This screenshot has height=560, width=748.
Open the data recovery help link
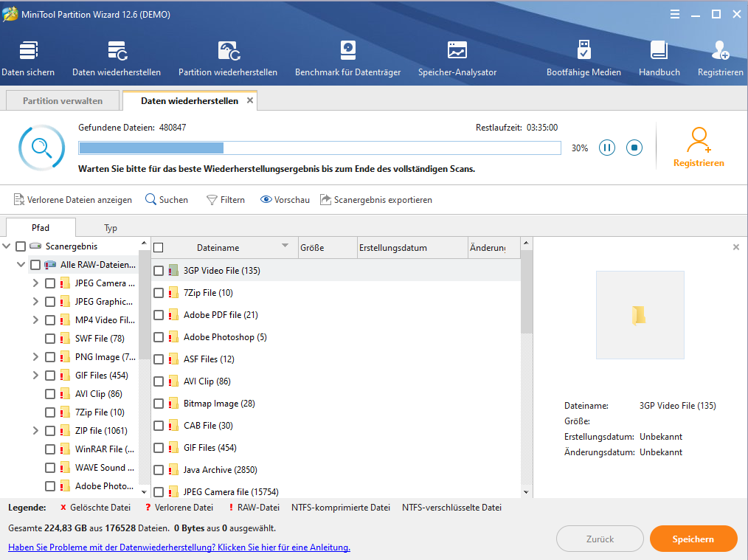pyautogui.click(x=179, y=547)
